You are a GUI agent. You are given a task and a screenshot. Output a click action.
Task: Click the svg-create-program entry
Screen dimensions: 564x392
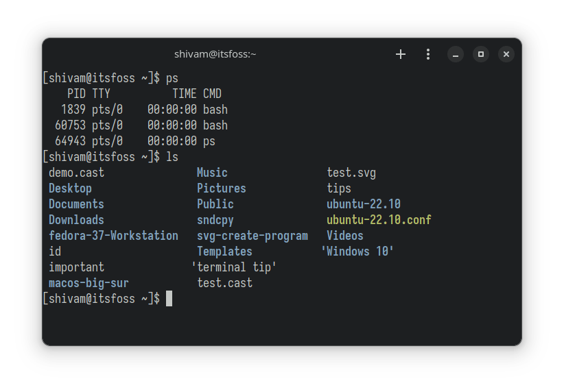pyautogui.click(x=252, y=236)
